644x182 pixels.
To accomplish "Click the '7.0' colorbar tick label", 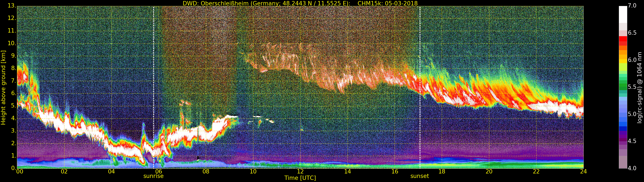I will coord(632,6).
